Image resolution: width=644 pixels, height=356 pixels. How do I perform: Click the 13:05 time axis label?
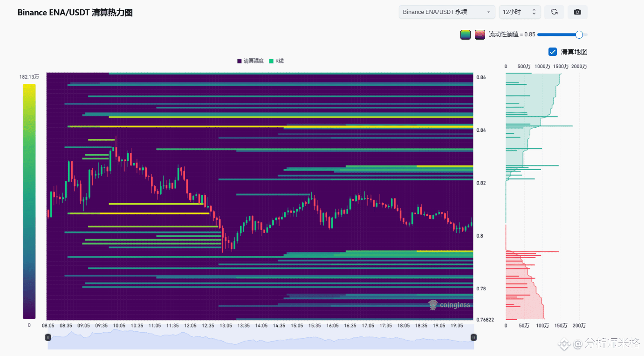point(226,326)
